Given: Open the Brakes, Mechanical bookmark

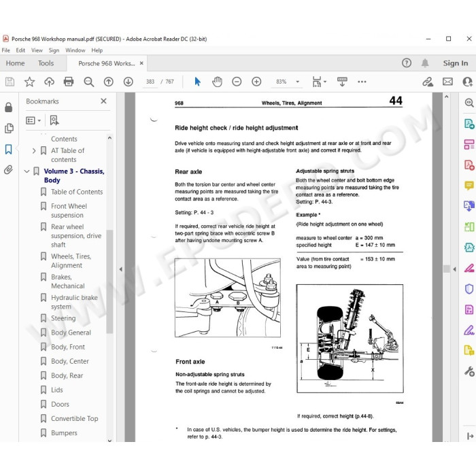Looking at the screenshot, I should [x=68, y=282].
